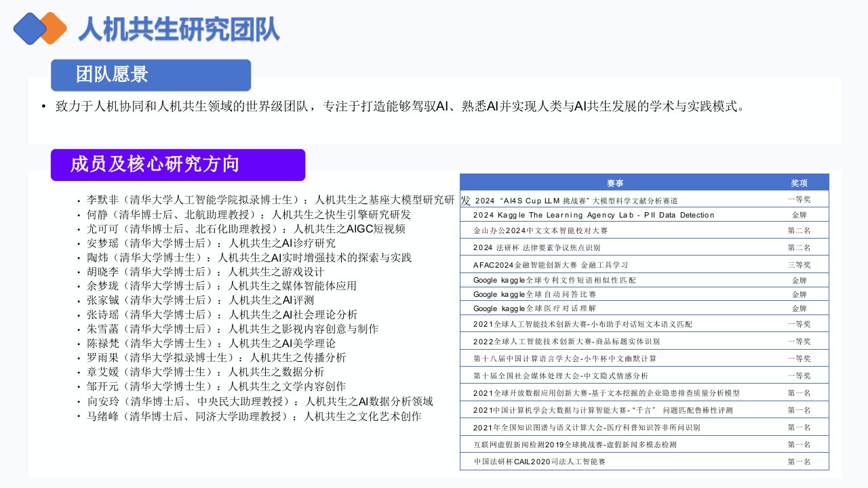This screenshot has height=488, width=868.
Task: Click the purple 成员及核心研究方向 heading banner
Action: (x=178, y=165)
